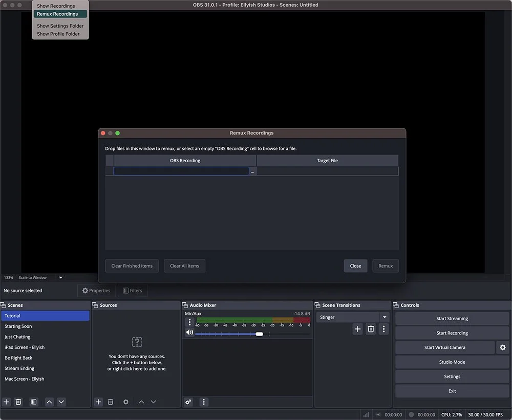The width and height of the screenshot is (512, 420).
Task: Click question mark icon in Sources panel
Action: click(x=137, y=342)
